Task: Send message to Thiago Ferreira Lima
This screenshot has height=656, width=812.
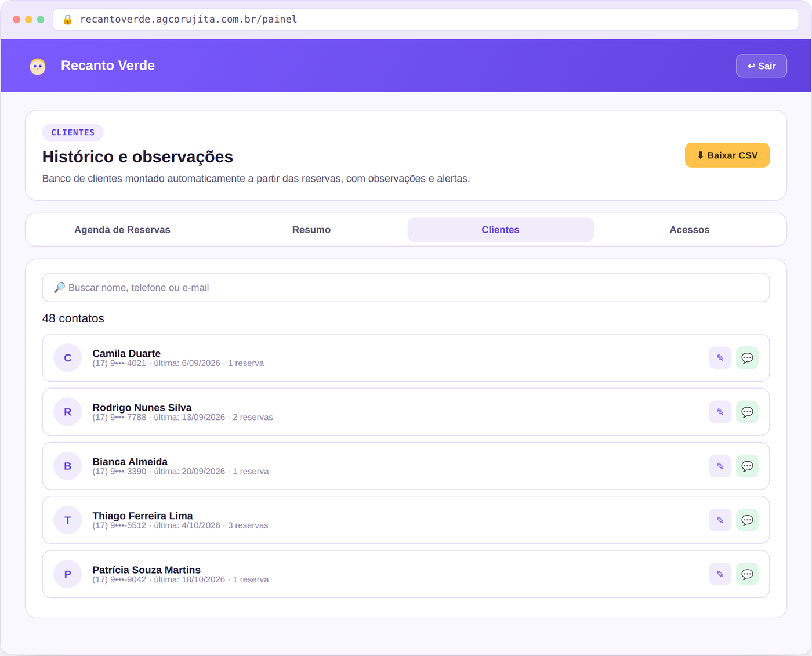Action: pos(747,520)
